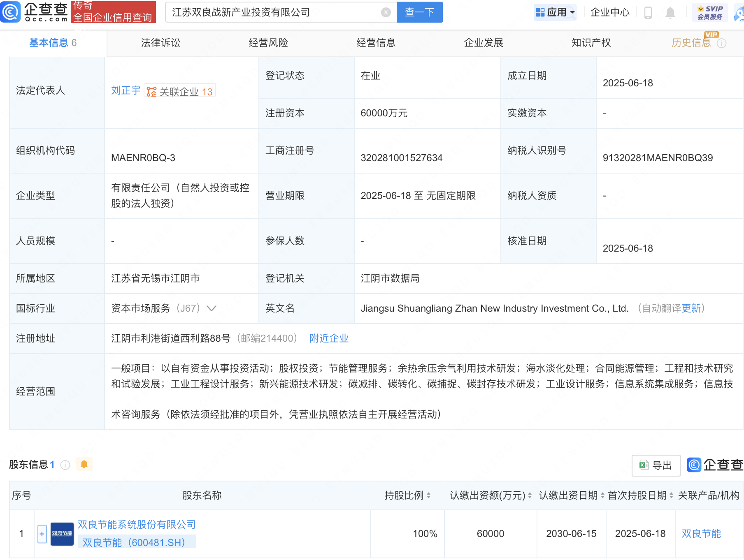744x560 pixels.
Task: Switch to the 经营风险 tab
Action: pos(268,43)
